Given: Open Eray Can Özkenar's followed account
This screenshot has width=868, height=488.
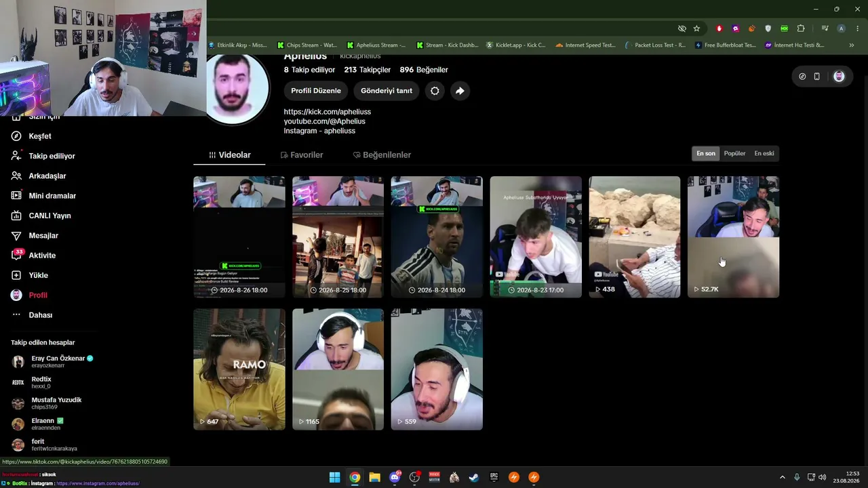Looking at the screenshot, I should [x=52, y=361].
